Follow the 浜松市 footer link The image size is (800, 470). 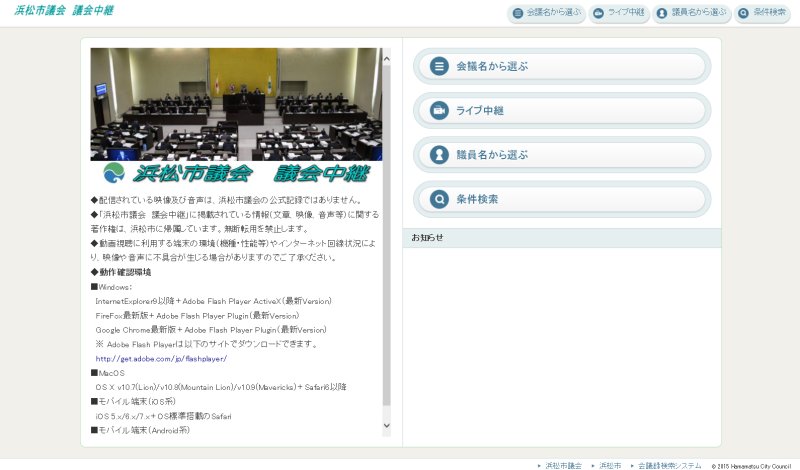[610, 465]
